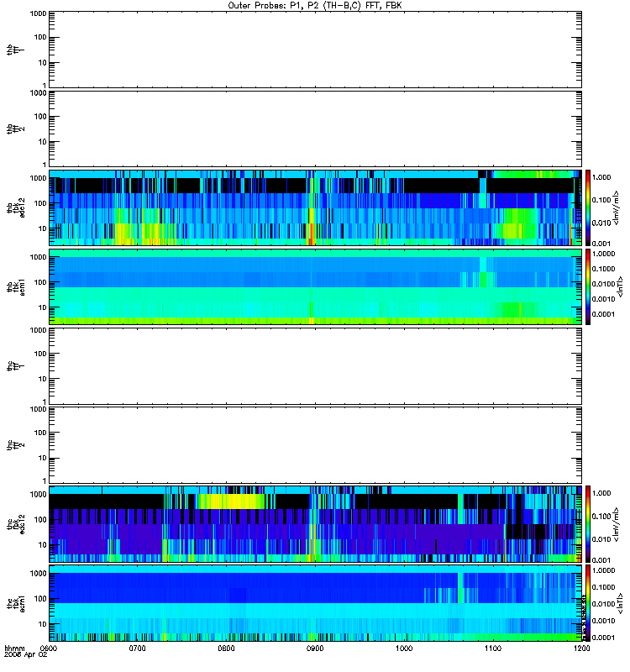Image resolution: width=630 pixels, height=672 pixels.
Task: Click the 100 y-tick of the thb fff 2 panel
Action: 40,117
